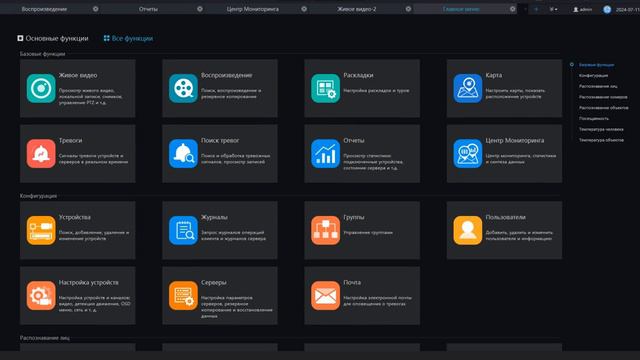Select the Главное меню tab
640x360 pixels.
pyautogui.click(x=461, y=9)
